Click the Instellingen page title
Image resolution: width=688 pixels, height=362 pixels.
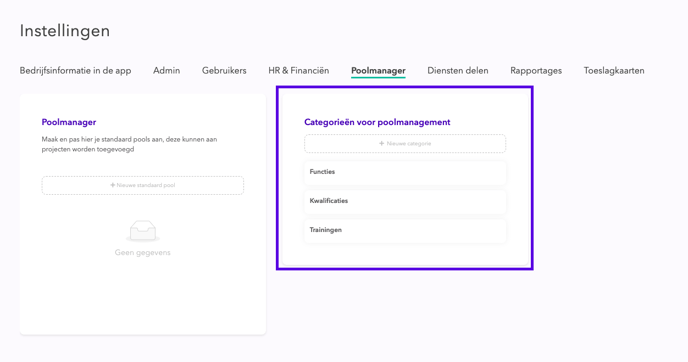click(x=65, y=31)
